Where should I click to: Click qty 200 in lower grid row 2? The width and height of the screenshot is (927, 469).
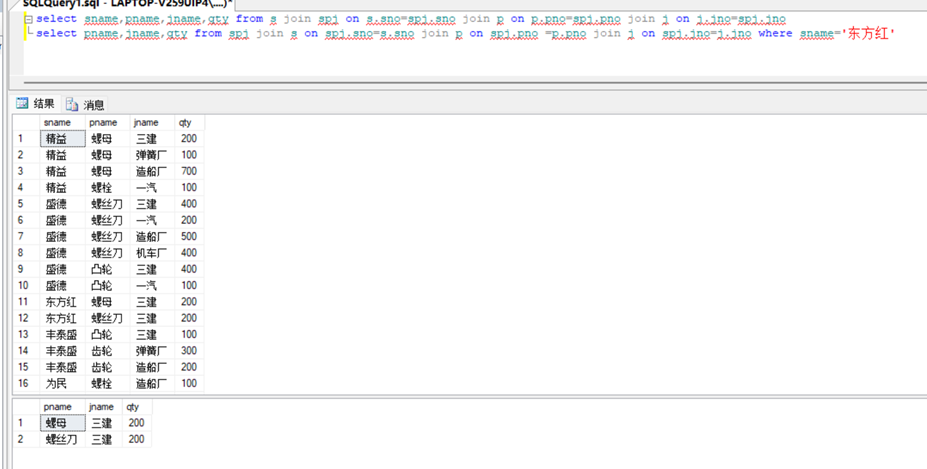(x=137, y=439)
